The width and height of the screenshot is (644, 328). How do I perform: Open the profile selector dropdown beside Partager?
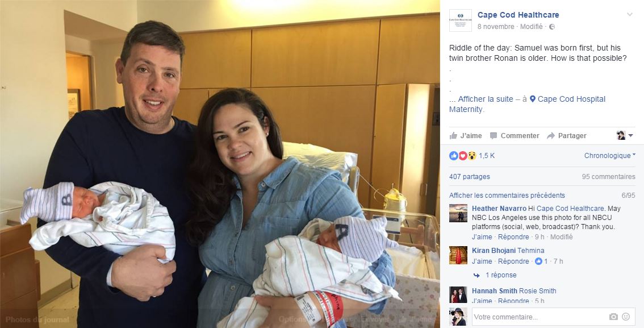pos(625,136)
